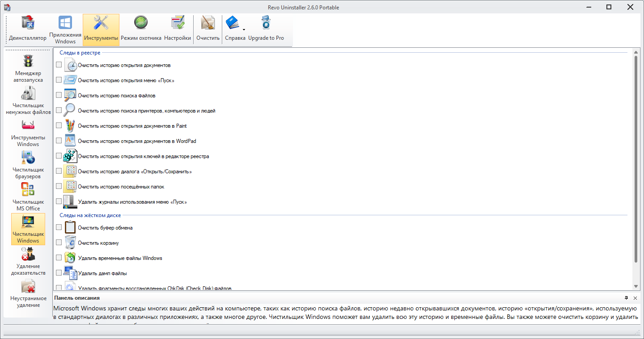Screen dimensions: 644x339
Task: Open Инструменты Windows in the sidebar
Action: coord(28,133)
